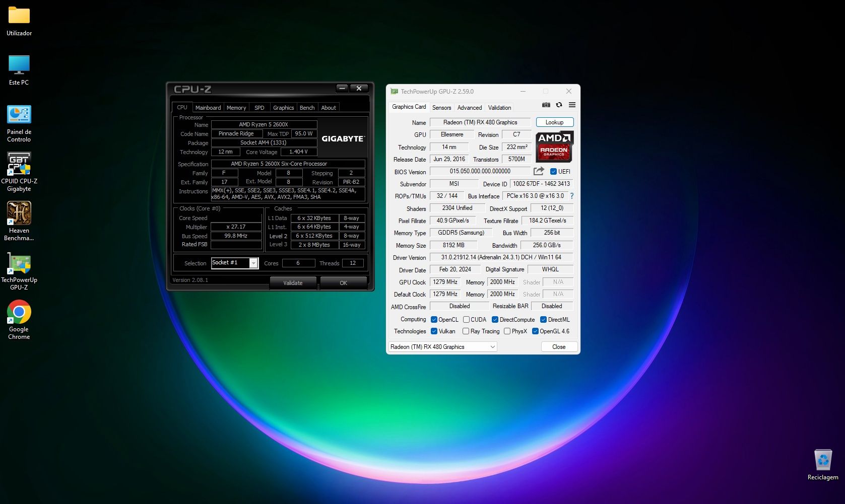Click the BIOS export share icon in GPU-Z

[x=539, y=171]
